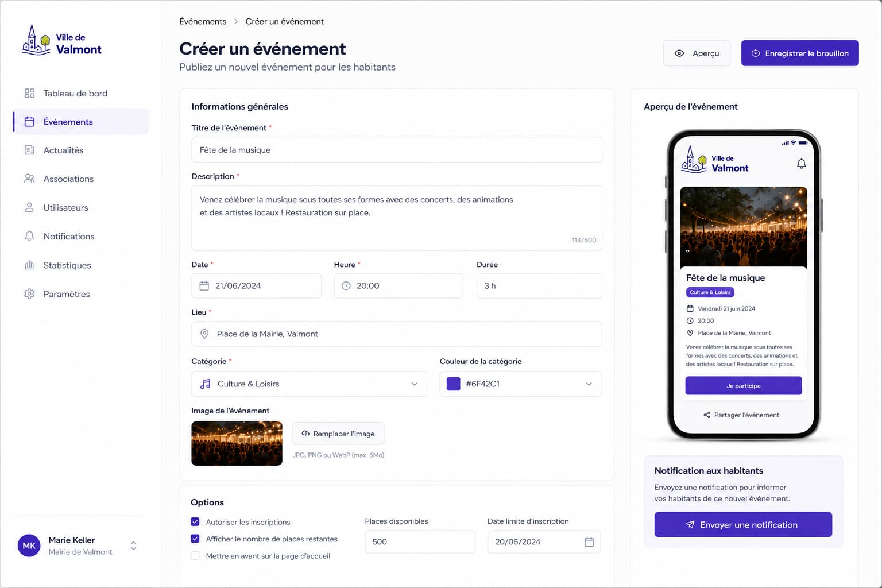Click the Paramètres gear icon
This screenshot has width=882, height=588.
click(29, 293)
